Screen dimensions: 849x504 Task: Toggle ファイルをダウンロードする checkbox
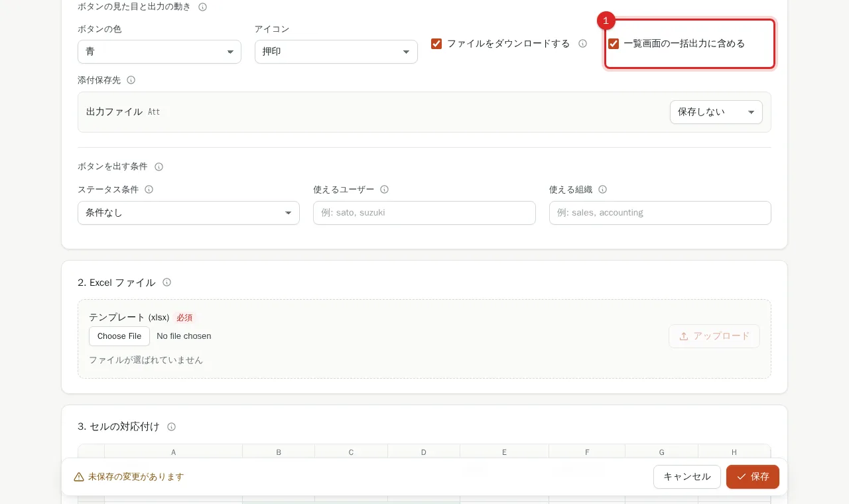coord(436,44)
